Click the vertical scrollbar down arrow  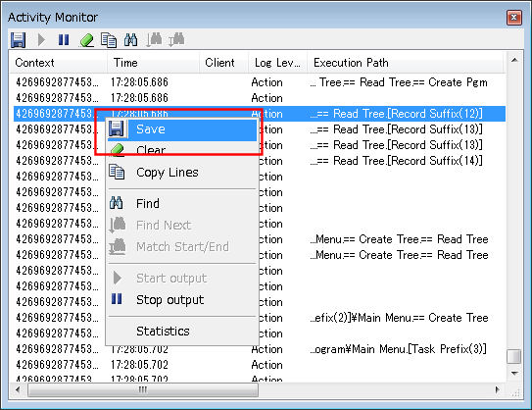(x=514, y=374)
